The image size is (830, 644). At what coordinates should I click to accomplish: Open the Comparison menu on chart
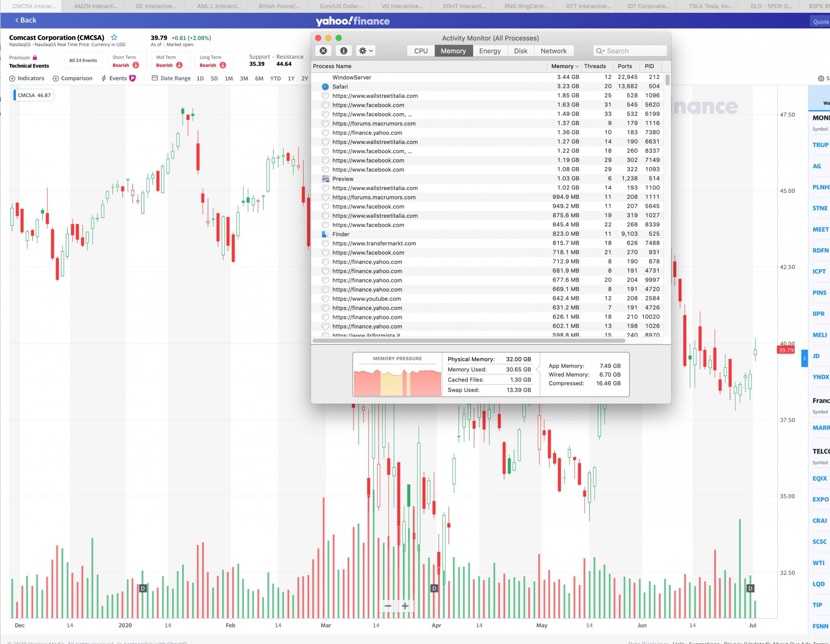(73, 78)
